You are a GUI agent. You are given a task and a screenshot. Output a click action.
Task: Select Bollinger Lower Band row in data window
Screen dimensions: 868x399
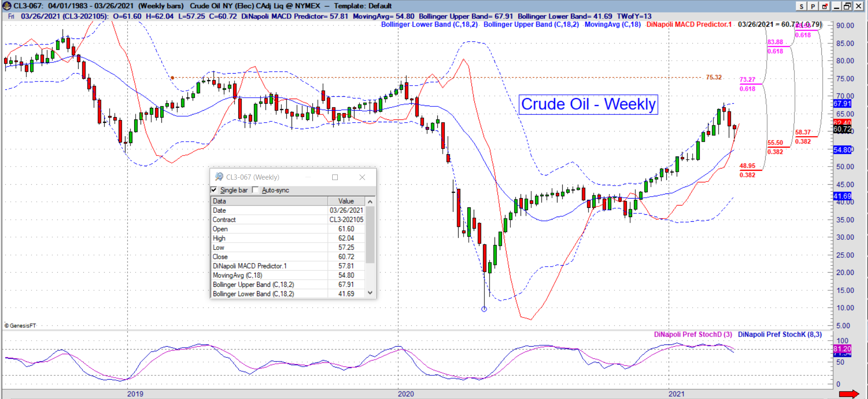tap(288, 293)
